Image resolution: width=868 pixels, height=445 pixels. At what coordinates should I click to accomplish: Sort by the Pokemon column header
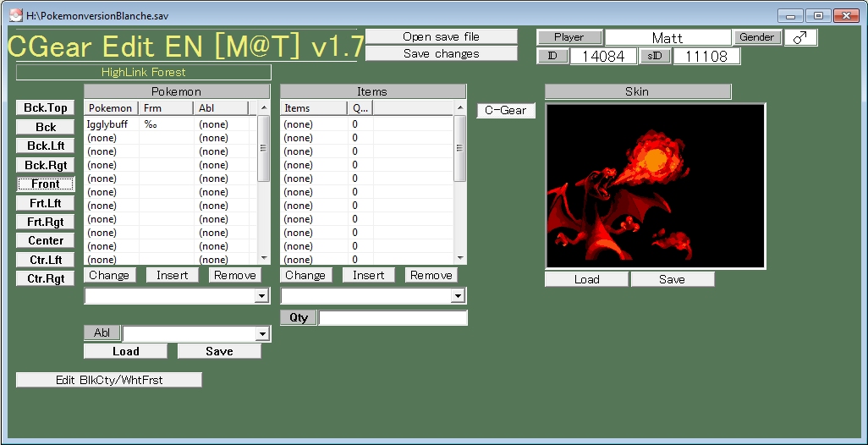[112, 108]
